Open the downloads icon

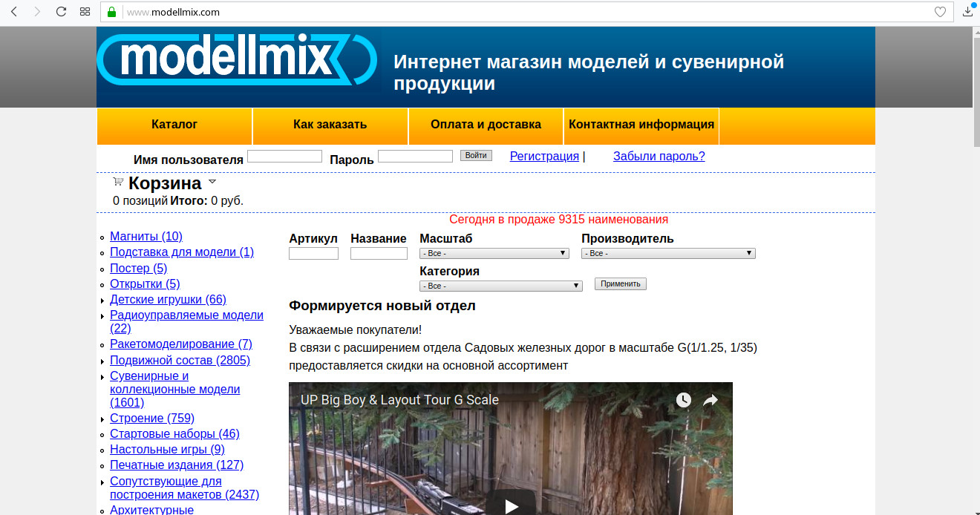click(968, 11)
